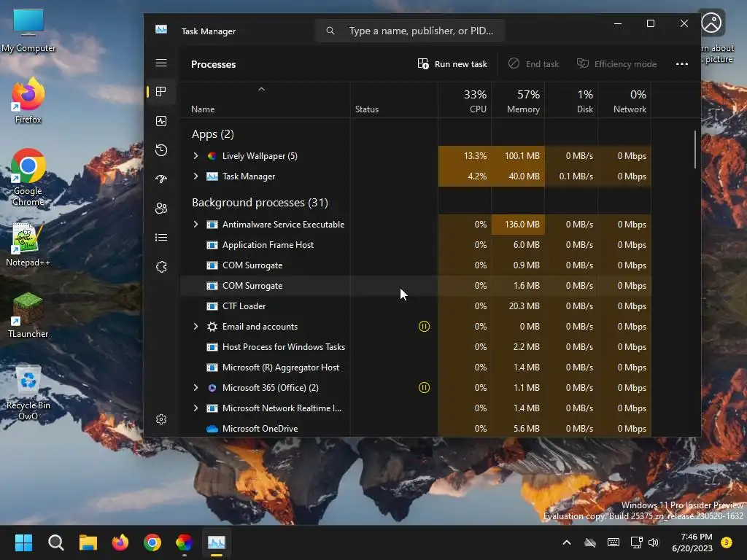This screenshot has width=747, height=560.
Task: Click the Efficiency mode button
Action: 617,64
